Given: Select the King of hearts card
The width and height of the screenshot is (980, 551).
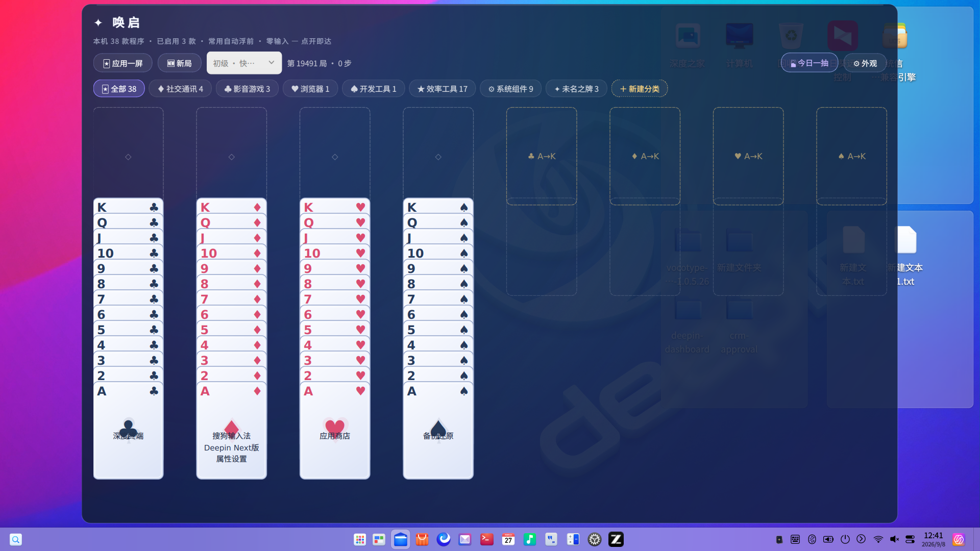Looking at the screenshot, I should 335,207.
